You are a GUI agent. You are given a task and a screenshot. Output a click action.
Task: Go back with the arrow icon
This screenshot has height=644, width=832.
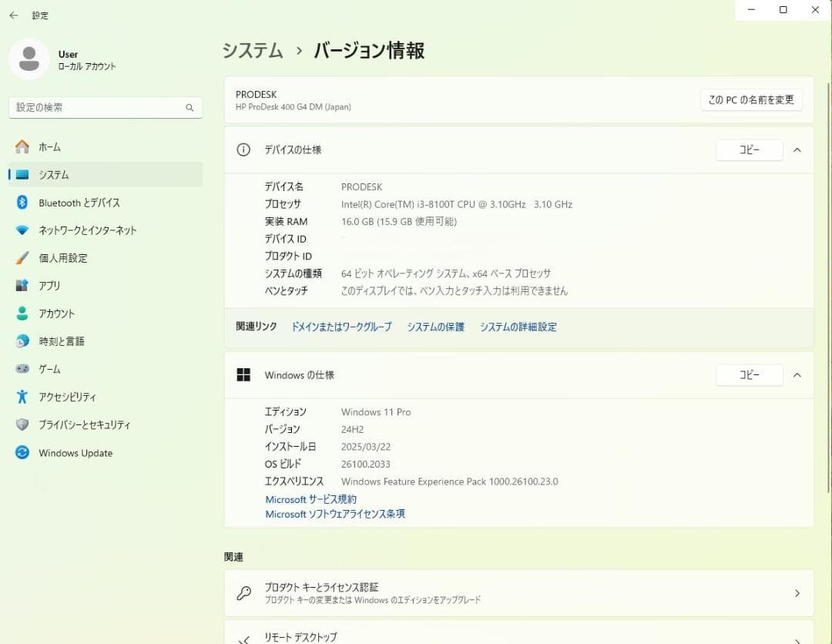[x=14, y=15]
